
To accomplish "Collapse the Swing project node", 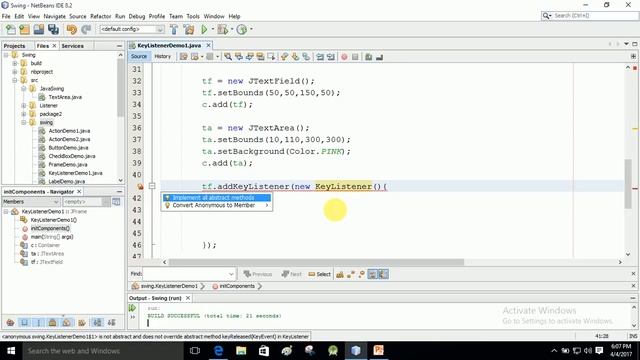I will (6, 55).
